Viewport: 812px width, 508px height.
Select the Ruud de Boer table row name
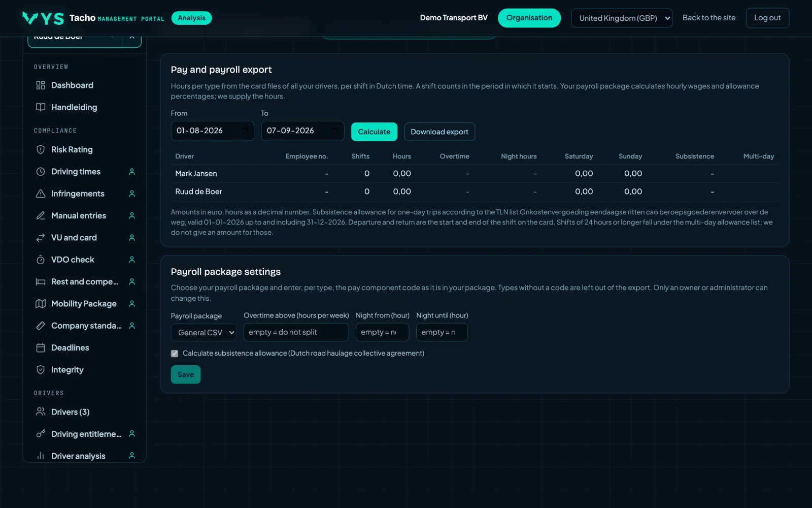198,192
